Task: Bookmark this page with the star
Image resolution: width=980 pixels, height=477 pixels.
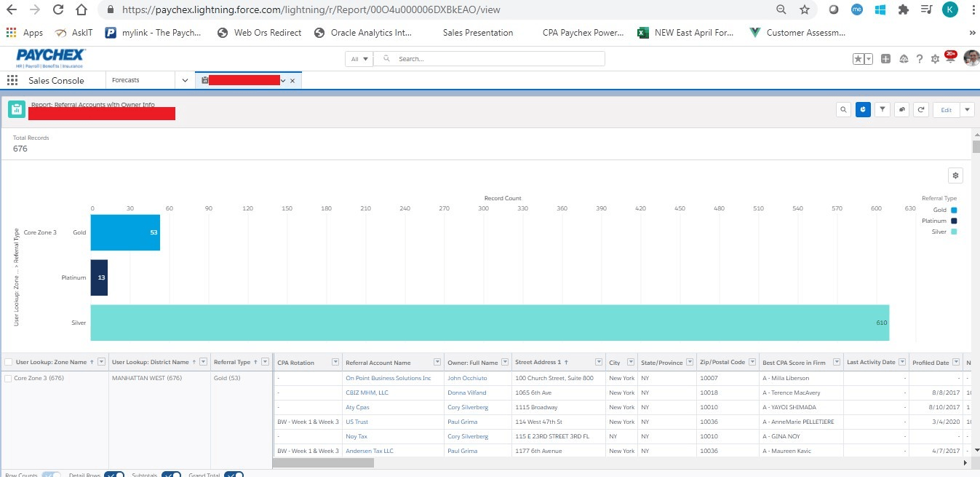Action: (x=805, y=9)
